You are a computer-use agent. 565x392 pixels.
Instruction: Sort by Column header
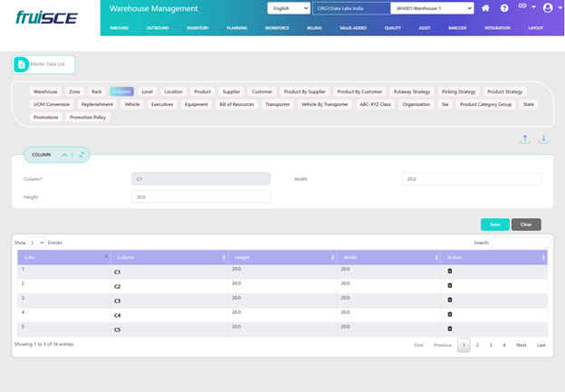(168, 257)
